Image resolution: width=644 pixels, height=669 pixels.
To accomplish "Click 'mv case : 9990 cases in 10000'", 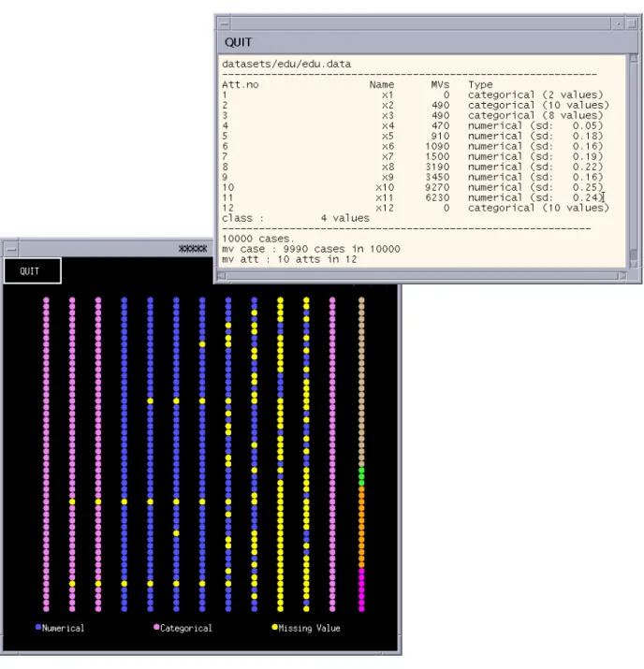I will [311, 249].
